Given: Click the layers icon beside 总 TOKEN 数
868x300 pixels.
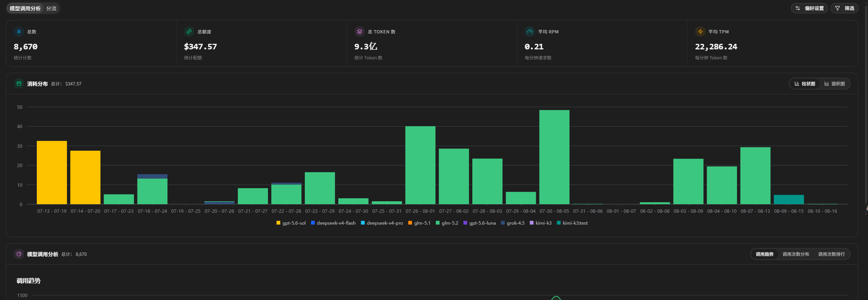Looking at the screenshot, I should click(359, 32).
